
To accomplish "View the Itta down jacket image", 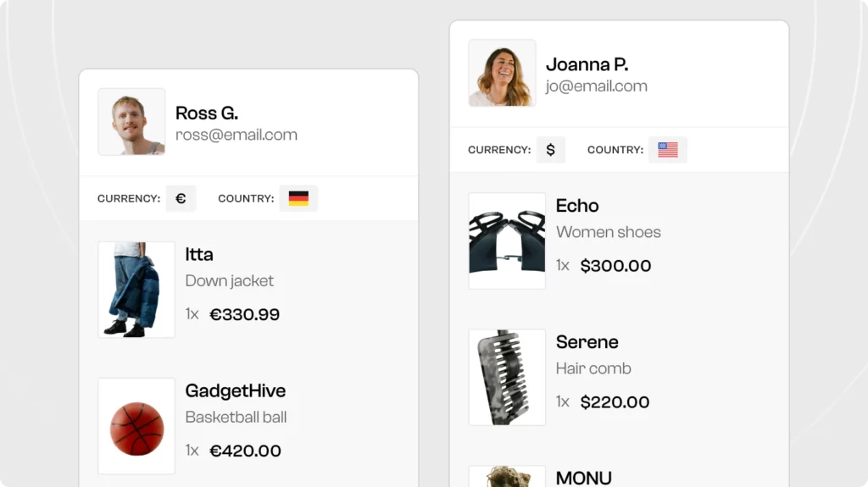I will [x=136, y=290].
